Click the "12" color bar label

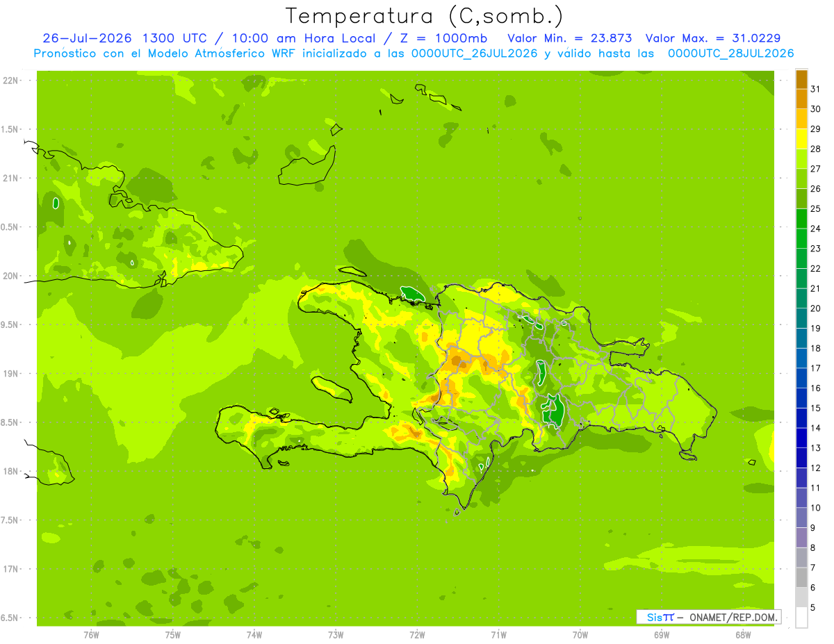click(815, 468)
